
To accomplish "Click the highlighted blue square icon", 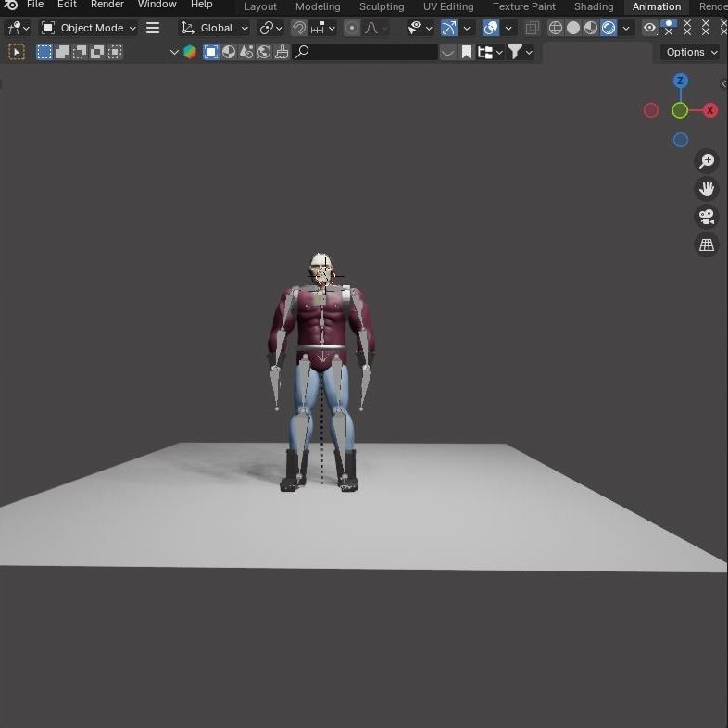I will tap(211, 52).
